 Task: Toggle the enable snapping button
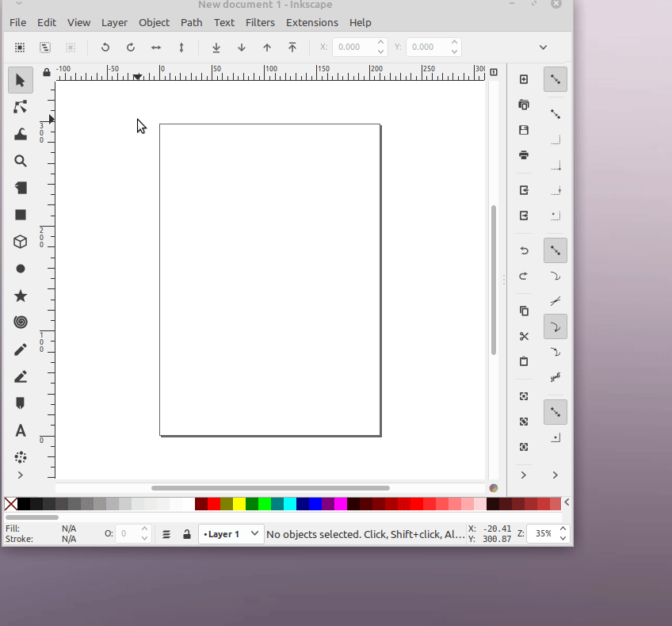(x=556, y=79)
